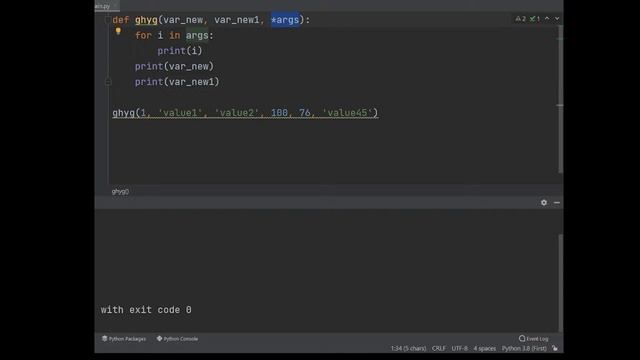Click the fold end marker beside print(var_new1)

pos(108,82)
